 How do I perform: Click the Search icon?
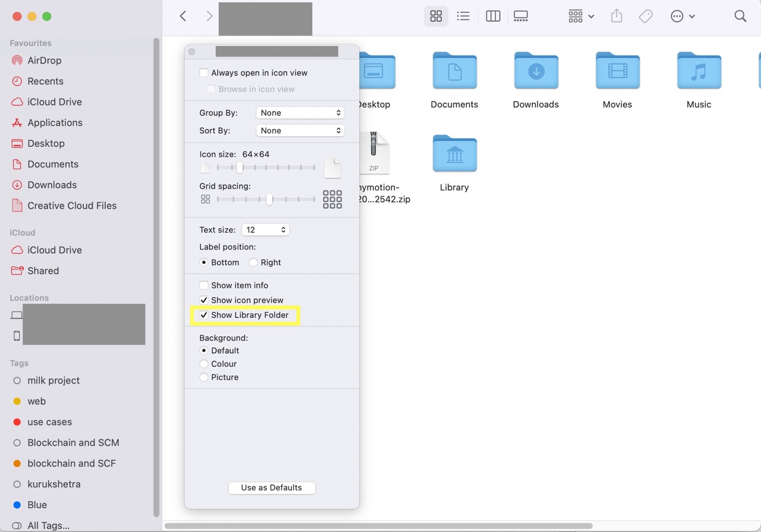(x=740, y=16)
